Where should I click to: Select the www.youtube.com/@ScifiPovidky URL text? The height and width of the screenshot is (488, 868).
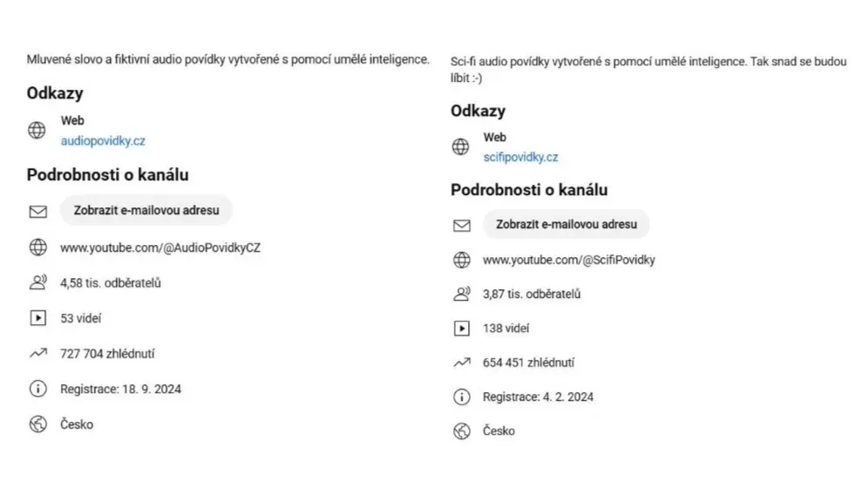tap(568, 260)
